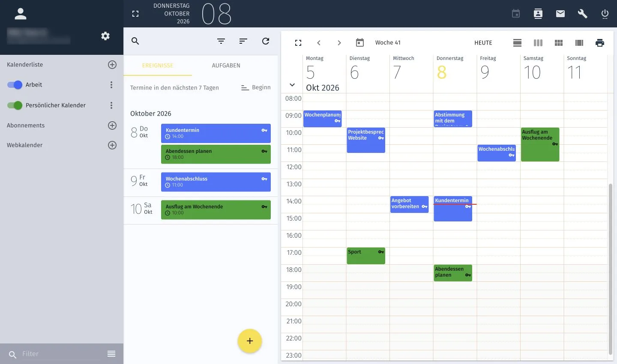This screenshot has width=617, height=364.
Task: Open Angebot vorbereiten event on Wednesday
Action: [x=409, y=204]
